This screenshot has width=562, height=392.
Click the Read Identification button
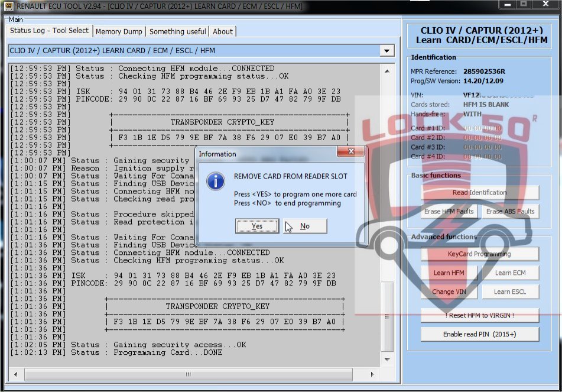479,192
